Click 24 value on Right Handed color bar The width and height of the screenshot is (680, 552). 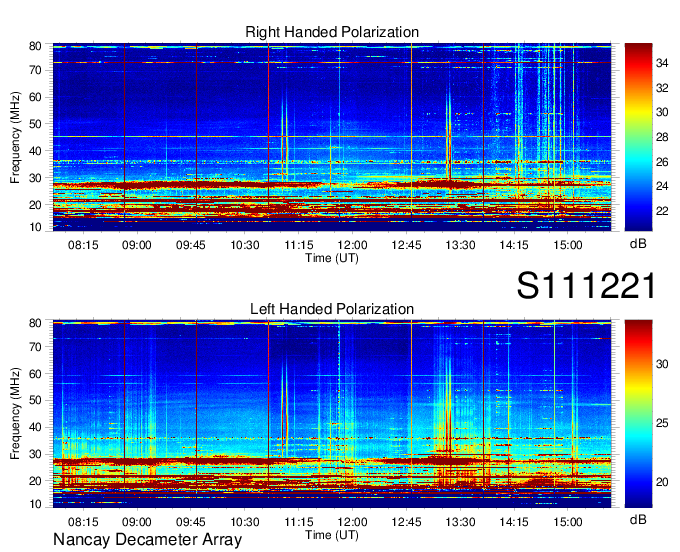tap(662, 186)
